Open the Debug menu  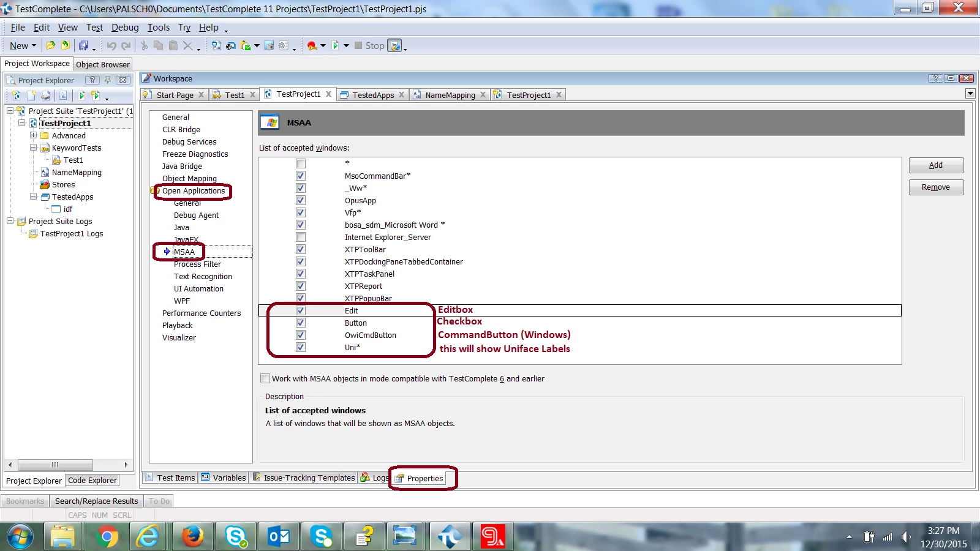coord(125,28)
